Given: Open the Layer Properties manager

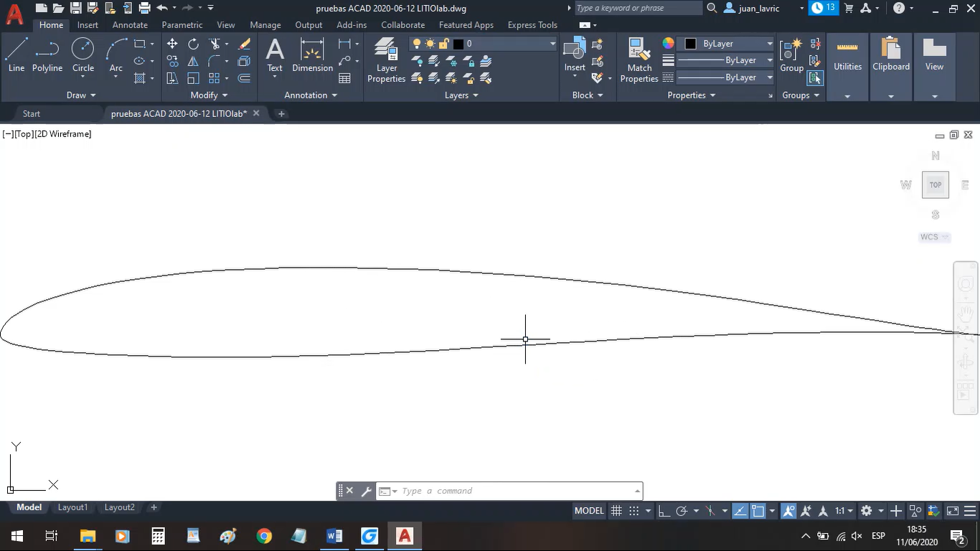Looking at the screenshot, I should coord(387,60).
